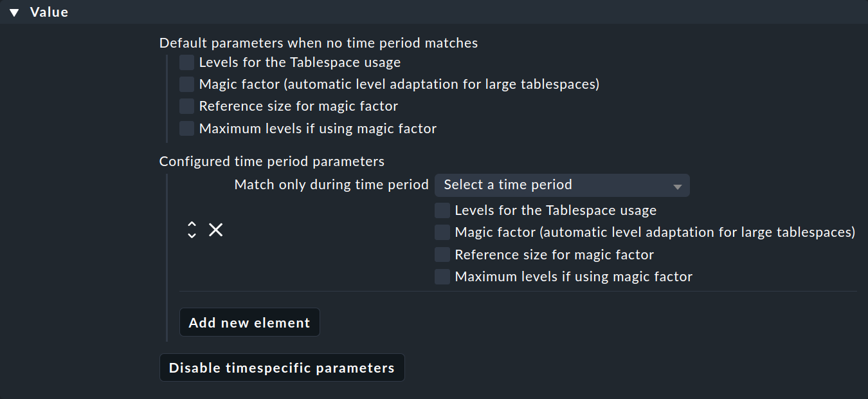
Task: Remove the time period element with the X icon
Action: 215,230
